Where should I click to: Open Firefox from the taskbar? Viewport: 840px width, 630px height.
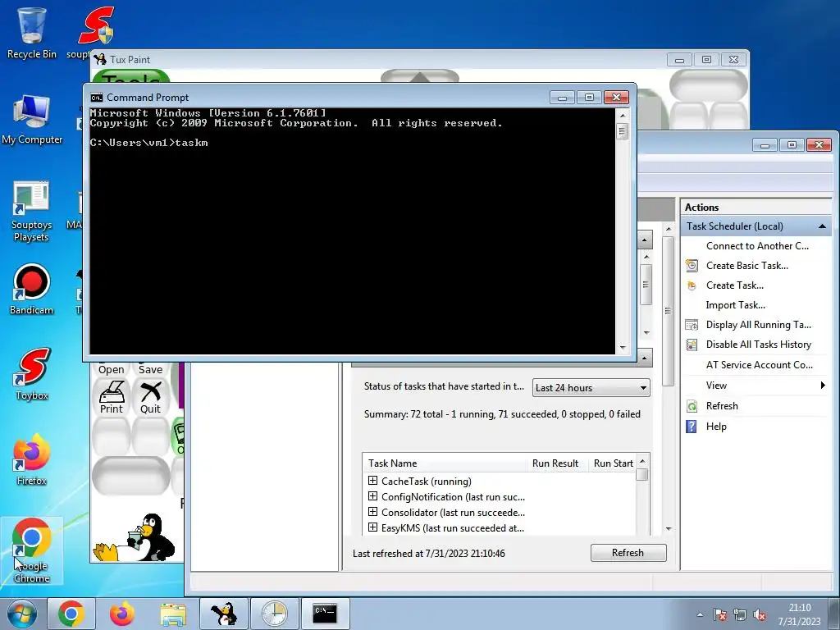coord(122,614)
